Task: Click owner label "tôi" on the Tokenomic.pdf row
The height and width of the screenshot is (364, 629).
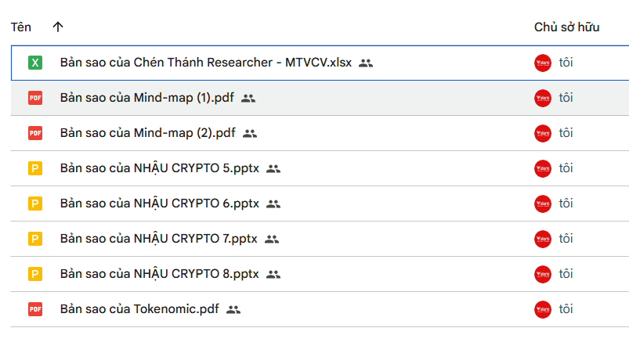Action: pos(566,309)
